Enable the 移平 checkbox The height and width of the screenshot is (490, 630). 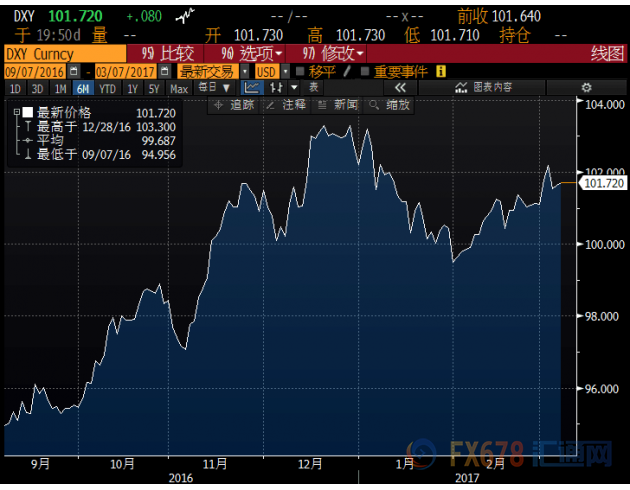[x=299, y=72]
